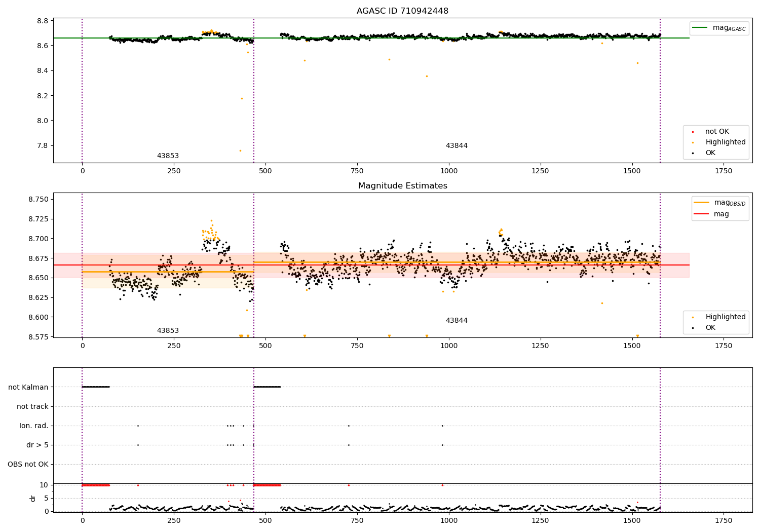Click the orange triangle marker near x=600 at middle plot bottom

(x=305, y=336)
